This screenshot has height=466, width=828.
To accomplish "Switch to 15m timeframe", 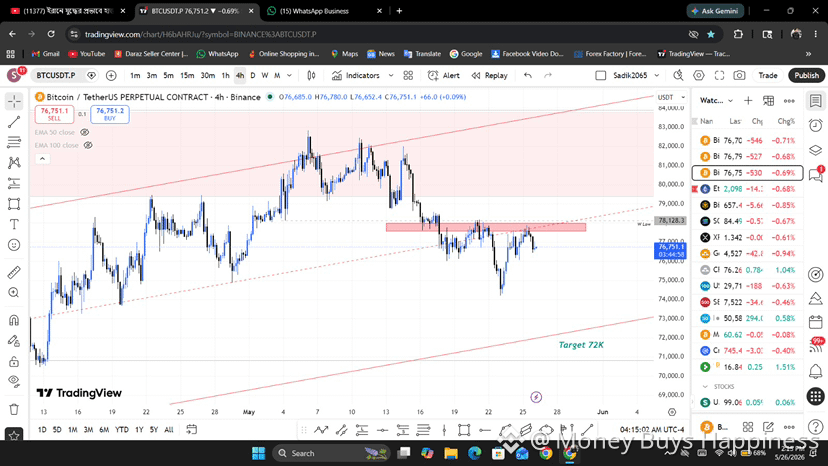I will 187,76.
